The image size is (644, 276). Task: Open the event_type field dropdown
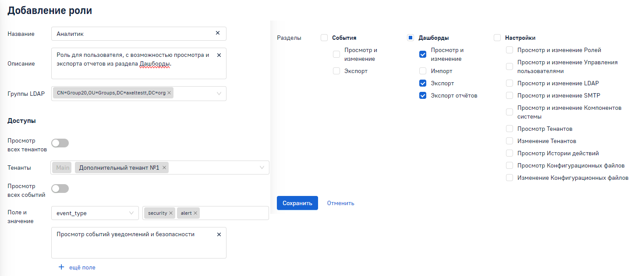pyautogui.click(x=131, y=213)
